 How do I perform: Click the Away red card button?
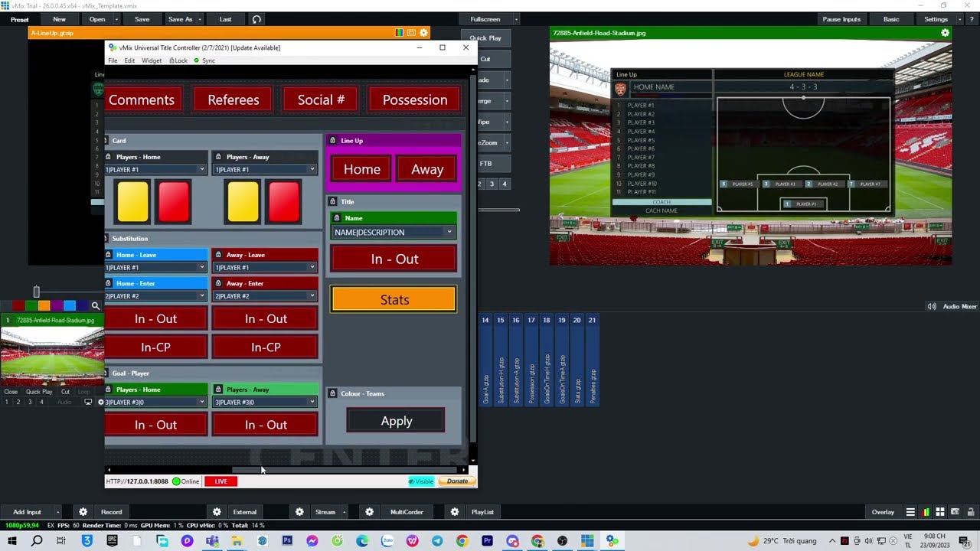pyautogui.click(x=284, y=202)
